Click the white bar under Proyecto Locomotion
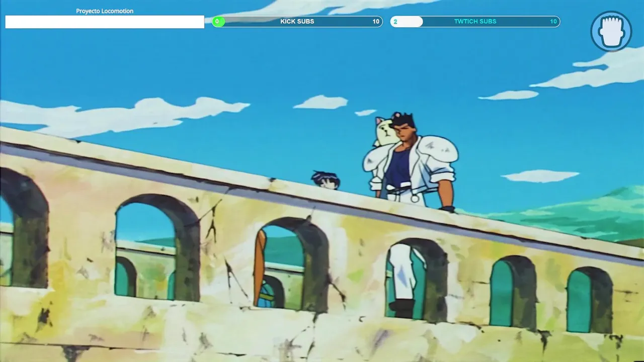The height and width of the screenshot is (362, 644). pyautogui.click(x=105, y=22)
